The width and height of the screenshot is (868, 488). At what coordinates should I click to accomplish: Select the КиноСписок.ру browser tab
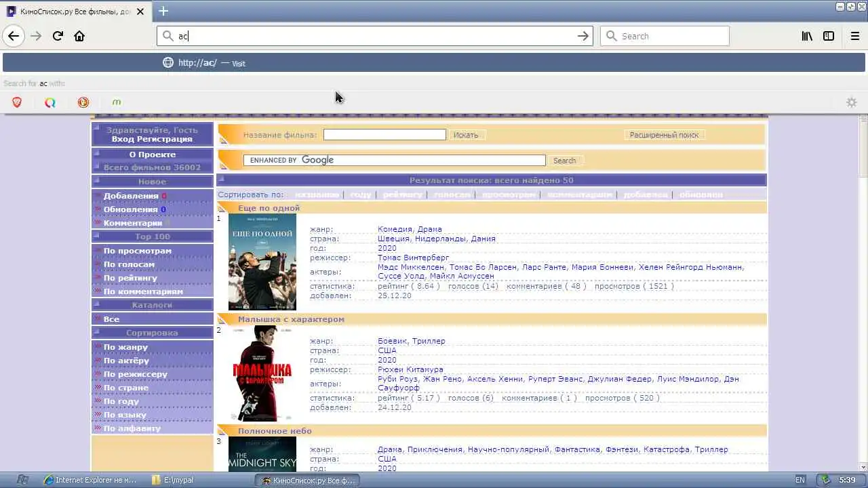(75, 12)
